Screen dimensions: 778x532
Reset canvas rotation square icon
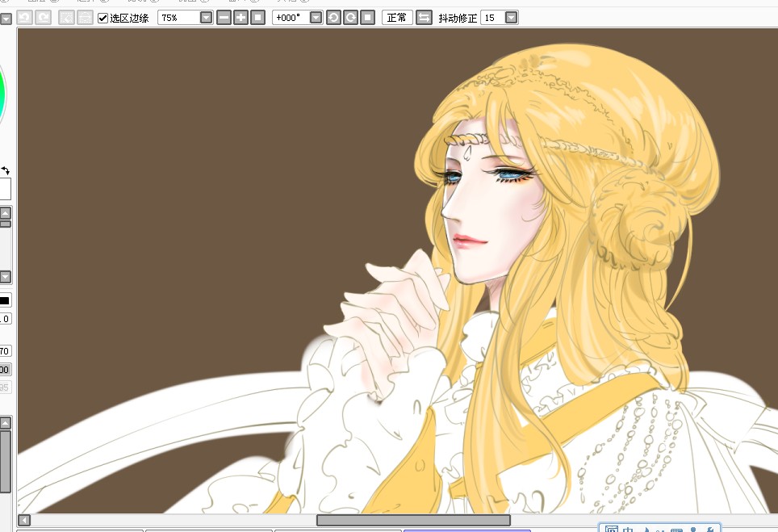pos(367,18)
